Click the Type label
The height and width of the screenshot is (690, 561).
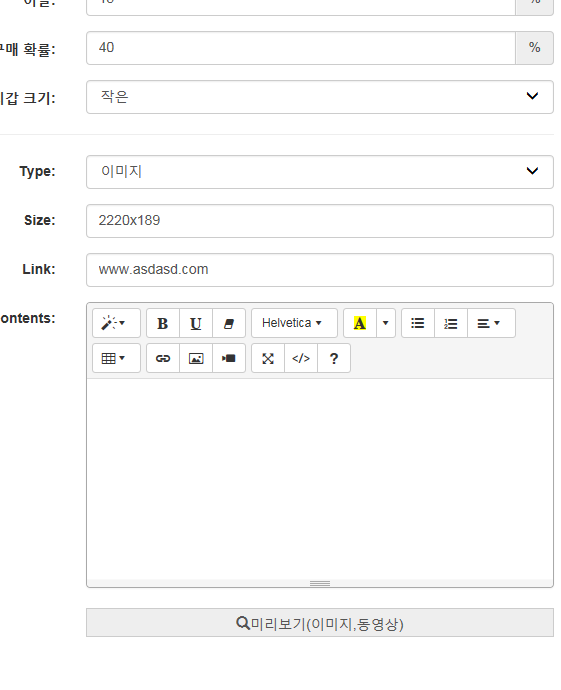[x=37, y=171]
